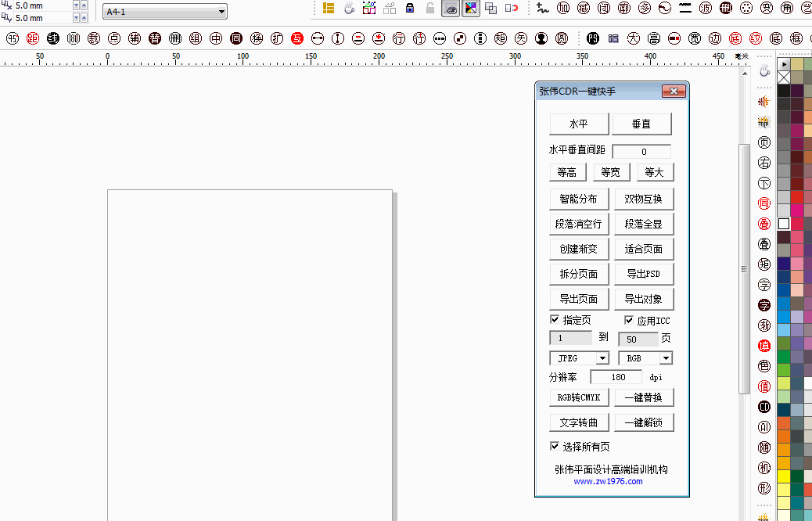Click the '页' circle icon in right sidebar

tap(764, 142)
